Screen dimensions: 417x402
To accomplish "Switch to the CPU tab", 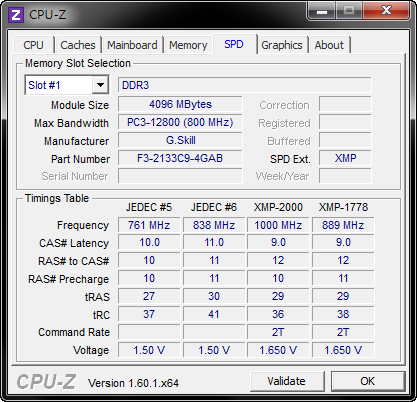I will 33,45.
